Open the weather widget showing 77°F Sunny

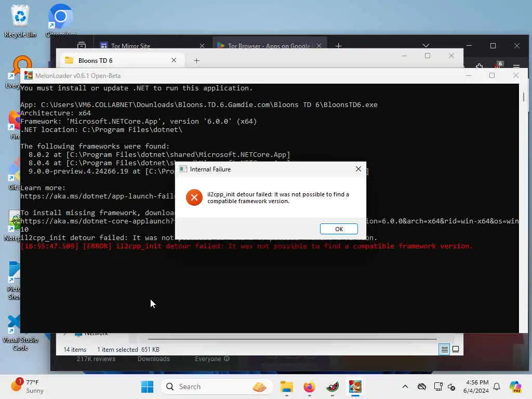pos(27,386)
